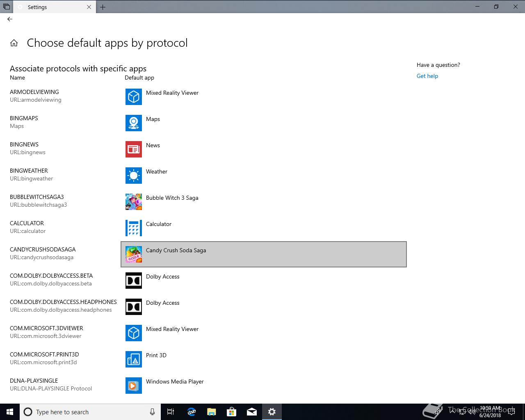
Task: Click the Bubble Witch 3 Saga icon
Action: click(x=134, y=202)
